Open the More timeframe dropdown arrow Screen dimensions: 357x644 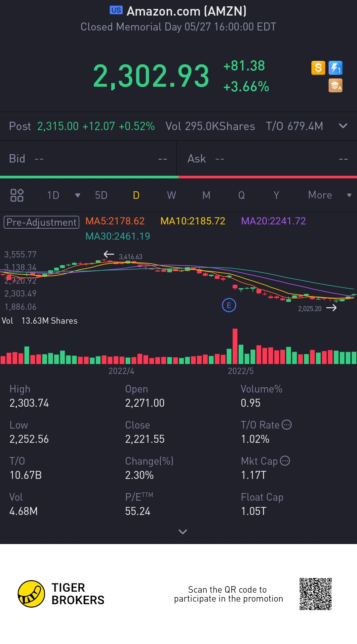point(349,195)
